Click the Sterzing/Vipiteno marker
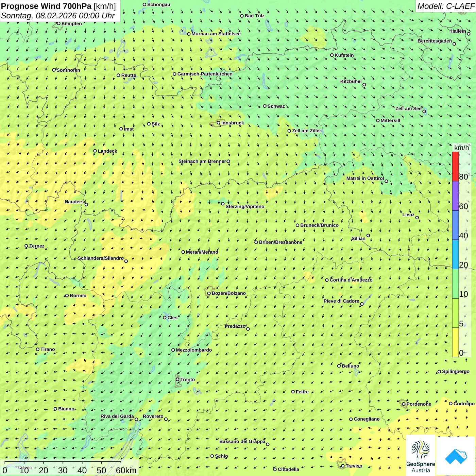Viewport: 476px width, 476px height. coord(223,204)
